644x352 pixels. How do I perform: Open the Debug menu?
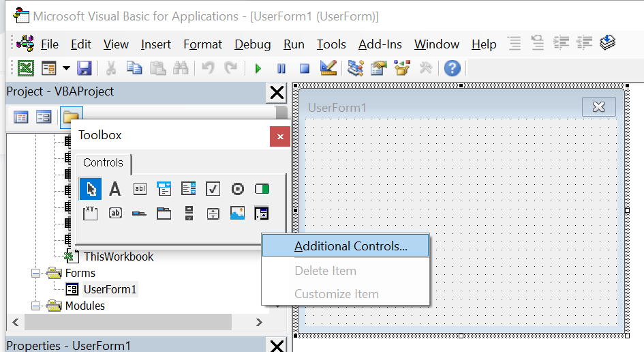[253, 44]
